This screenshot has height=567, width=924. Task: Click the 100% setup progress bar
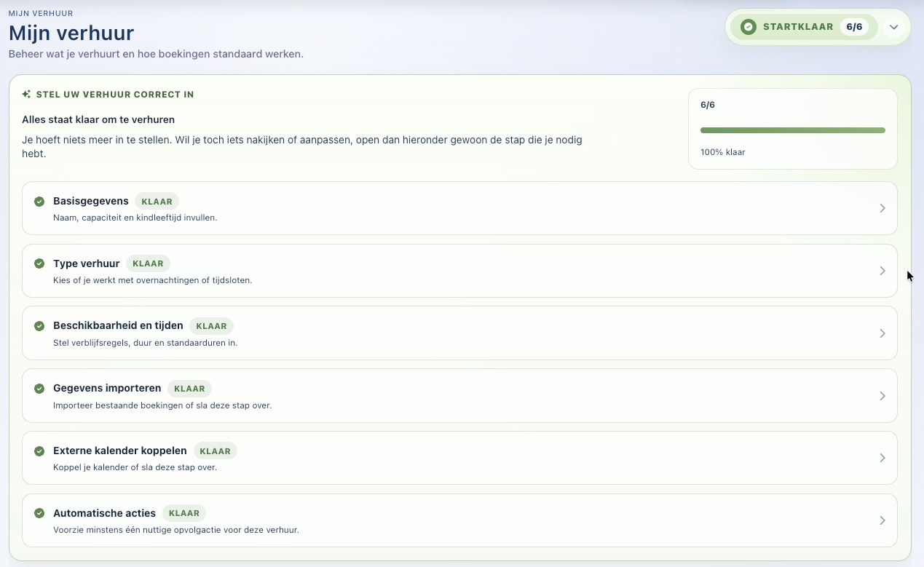pyautogui.click(x=793, y=130)
